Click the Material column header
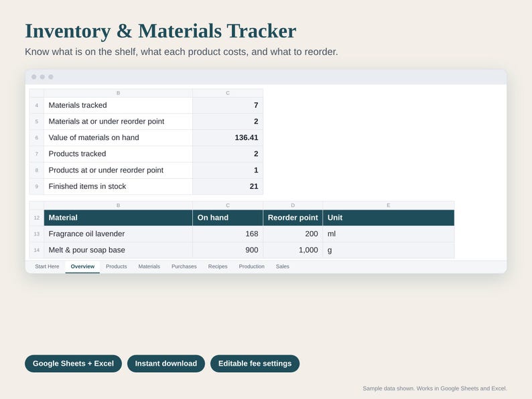This screenshot has width=532, height=399. (118, 218)
